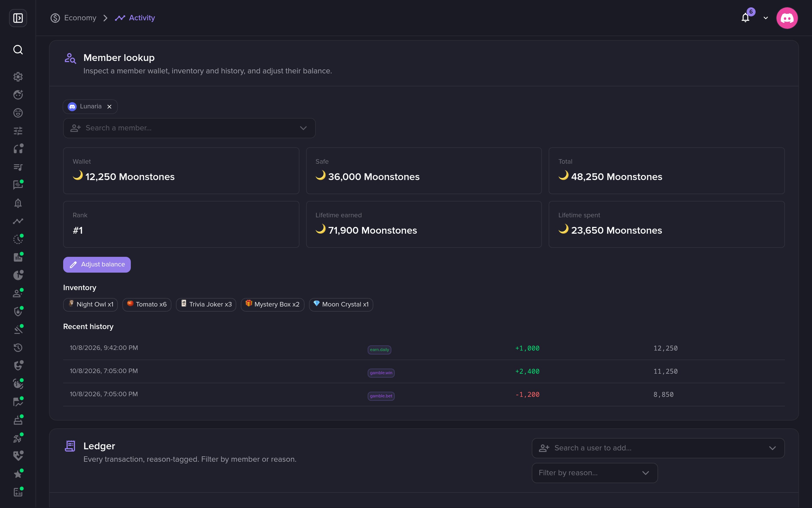Click the Activity breadcrumb
812x508 pixels.
pyautogui.click(x=135, y=18)
